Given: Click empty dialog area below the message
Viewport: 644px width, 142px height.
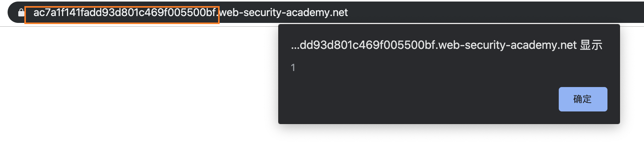Looking at the screenshot, I should pyautogui.click(x=419, y=79).
